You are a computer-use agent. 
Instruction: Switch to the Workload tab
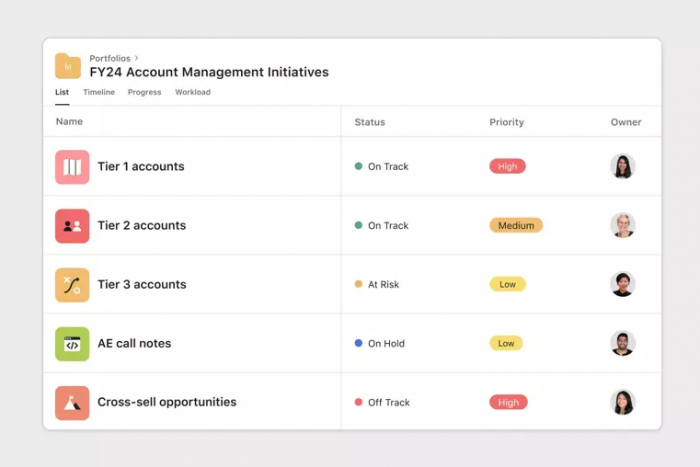pos(192,92)
